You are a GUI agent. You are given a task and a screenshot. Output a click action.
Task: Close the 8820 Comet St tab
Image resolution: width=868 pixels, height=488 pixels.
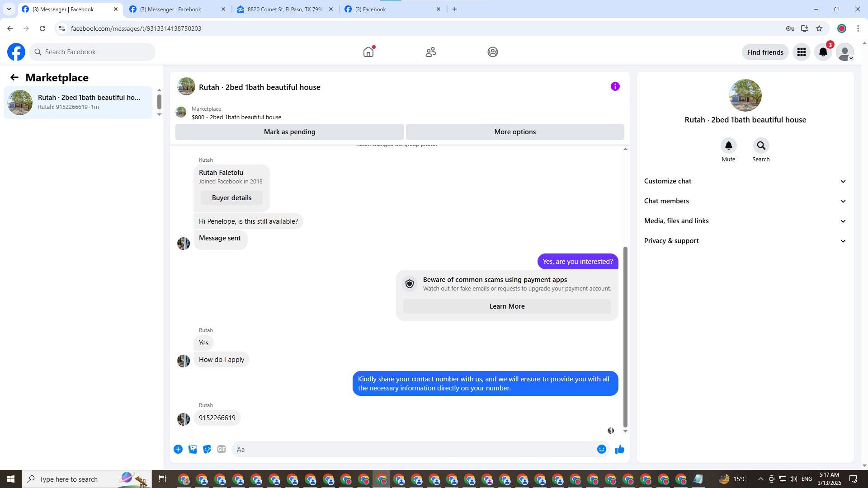pos(331,9)
